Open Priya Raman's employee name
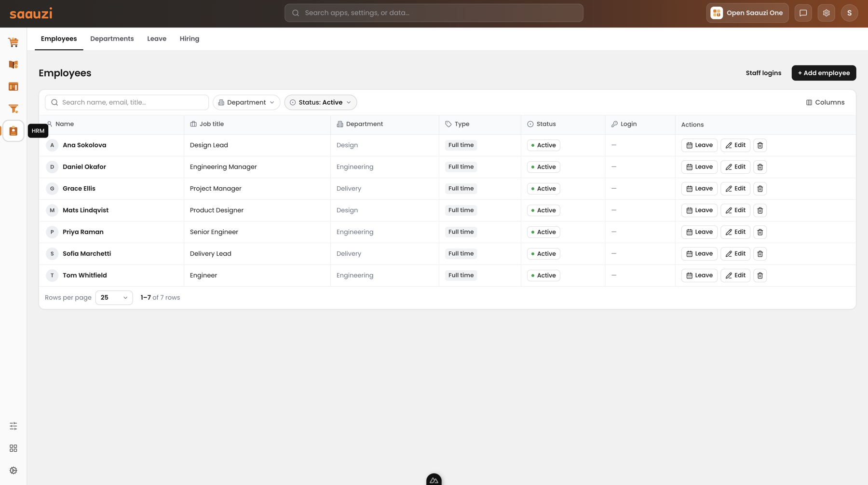The height and width of the screenshot is (485, 868). 83,232
